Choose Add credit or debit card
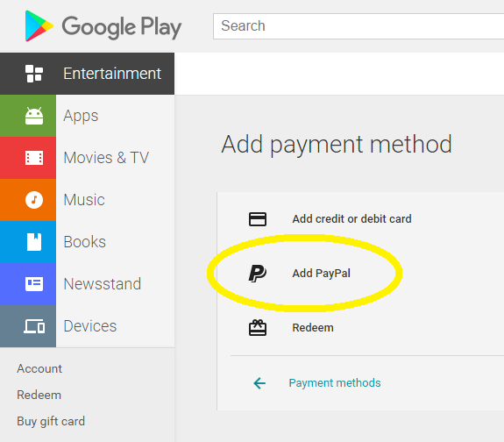Screen dimensions: 504x442 coord(351,219)
